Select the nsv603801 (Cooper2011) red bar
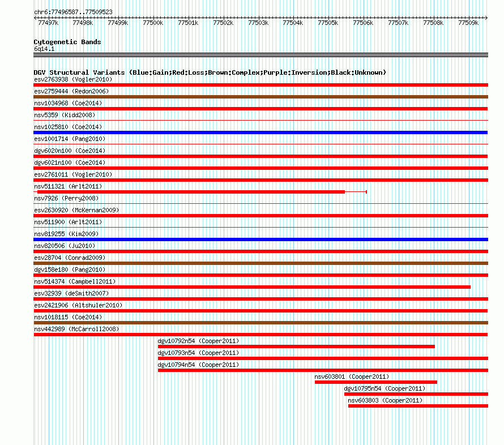The width and height of the screenshot is (504, 445). coord(376,382)
